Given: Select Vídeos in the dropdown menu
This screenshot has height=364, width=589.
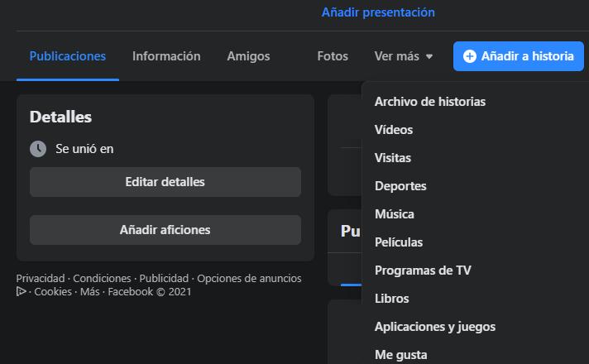Looking at the screenshot, I should 394,130.
